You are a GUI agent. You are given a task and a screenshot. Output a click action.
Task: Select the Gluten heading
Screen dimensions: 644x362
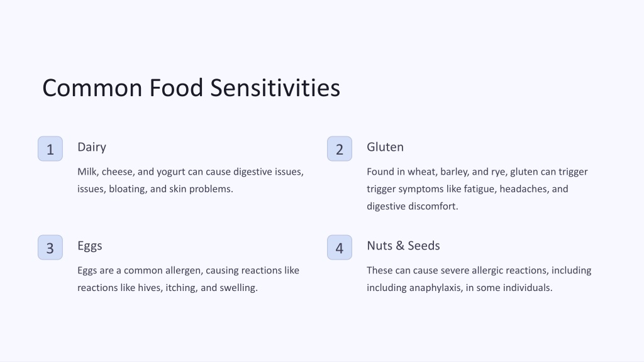coord(385,147)
